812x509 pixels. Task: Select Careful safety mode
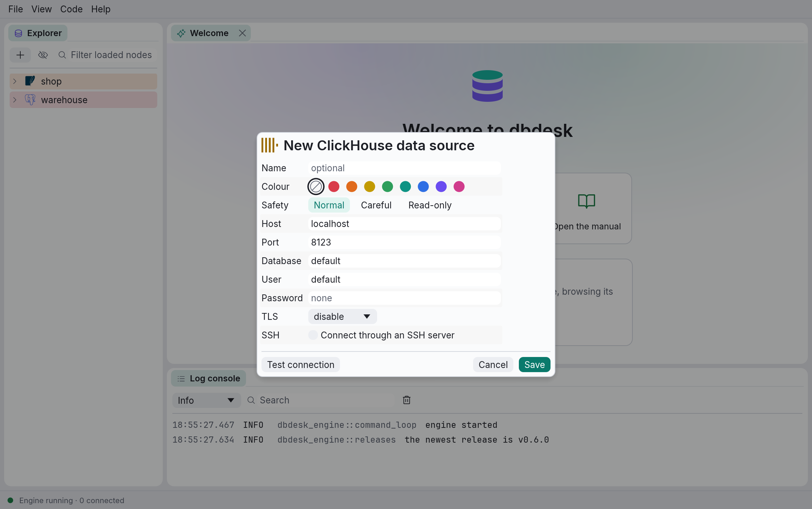(376, 205)
